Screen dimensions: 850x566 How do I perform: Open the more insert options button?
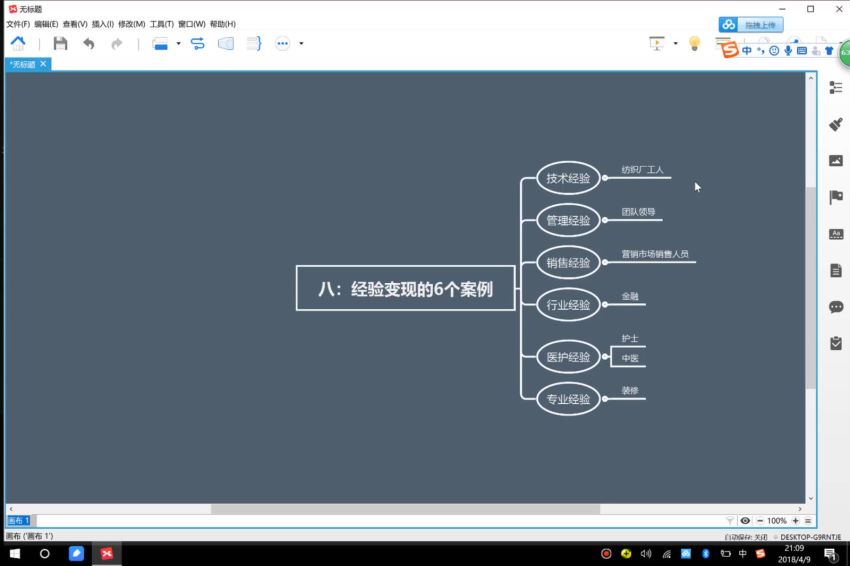282,43
